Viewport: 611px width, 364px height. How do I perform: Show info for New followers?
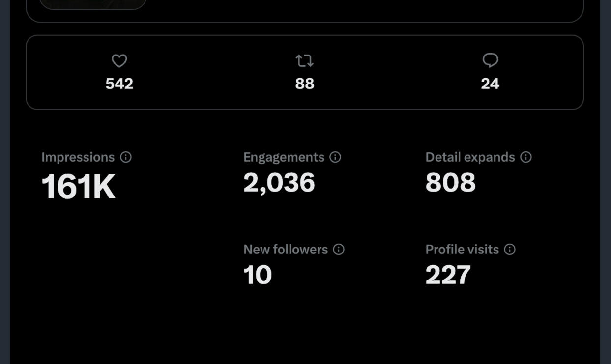coord(339,250)
